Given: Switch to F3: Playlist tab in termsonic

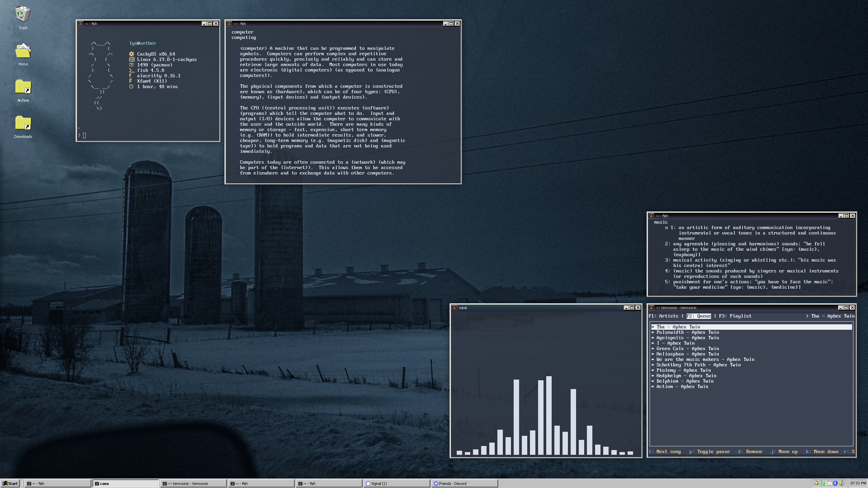Looking at the screenshot, I should coord(735,316).
